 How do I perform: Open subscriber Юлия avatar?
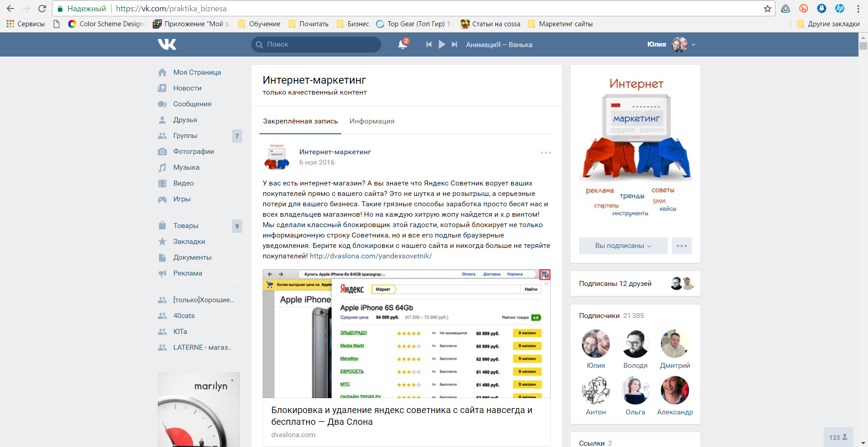click(x=596, y=344)
